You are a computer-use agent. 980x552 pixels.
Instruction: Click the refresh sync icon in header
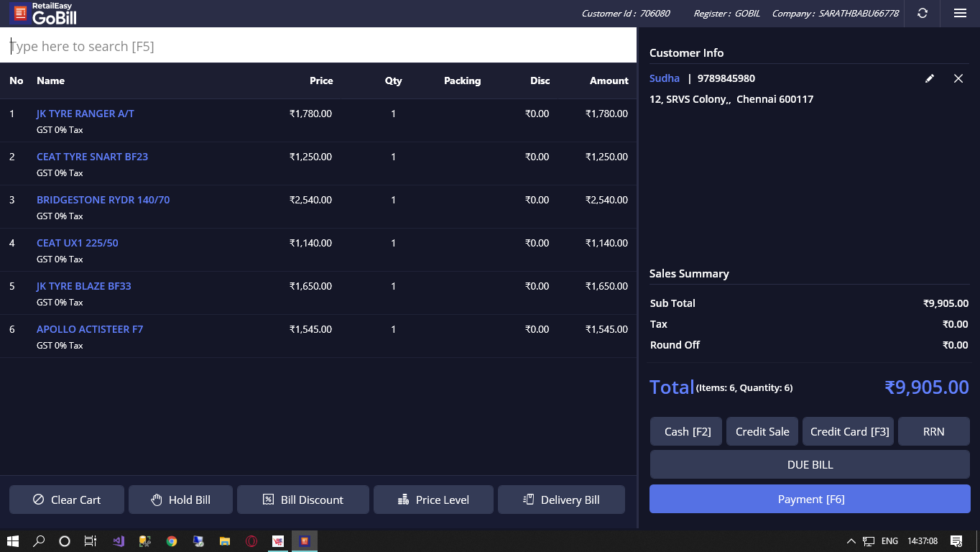point(923,13)
